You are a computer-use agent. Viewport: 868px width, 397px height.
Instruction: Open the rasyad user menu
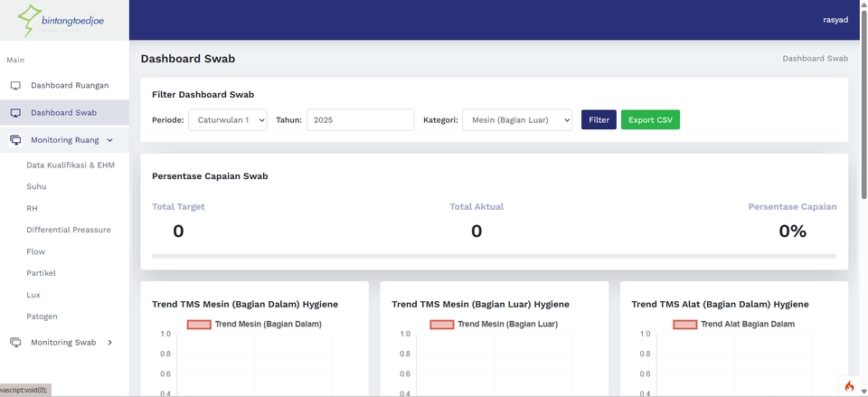point(835,20)
